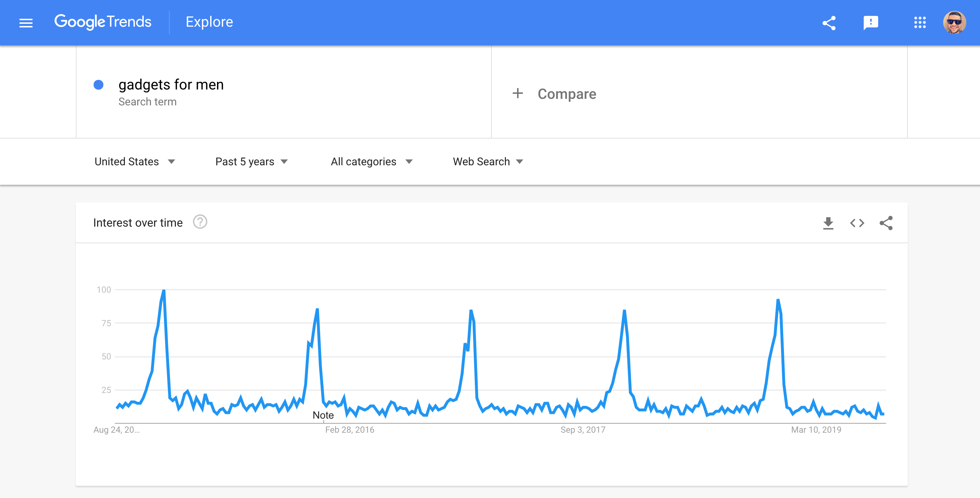Open the hamburger main menu
Image resolution: width=980 pixels, height=498 pixels.
(x=26, y=23)
